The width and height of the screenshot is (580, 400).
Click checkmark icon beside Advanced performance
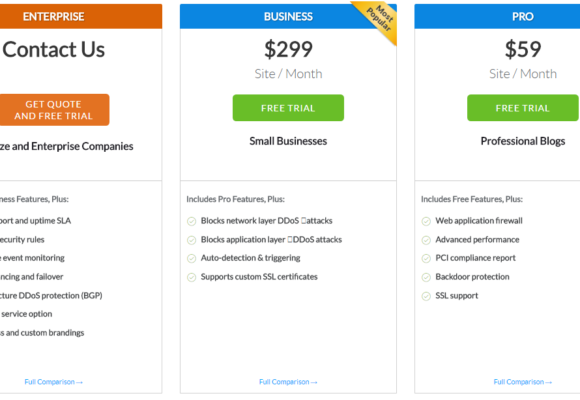(x=426, y=240)
